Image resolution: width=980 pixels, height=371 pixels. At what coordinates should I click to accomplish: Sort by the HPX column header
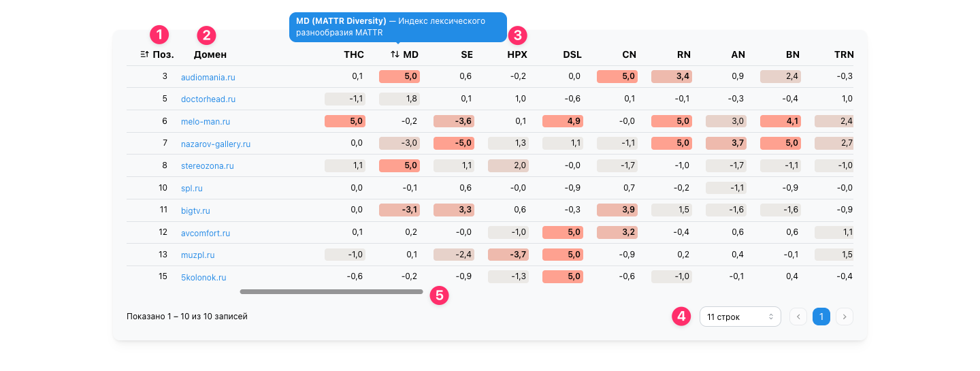tap(517, 54)
